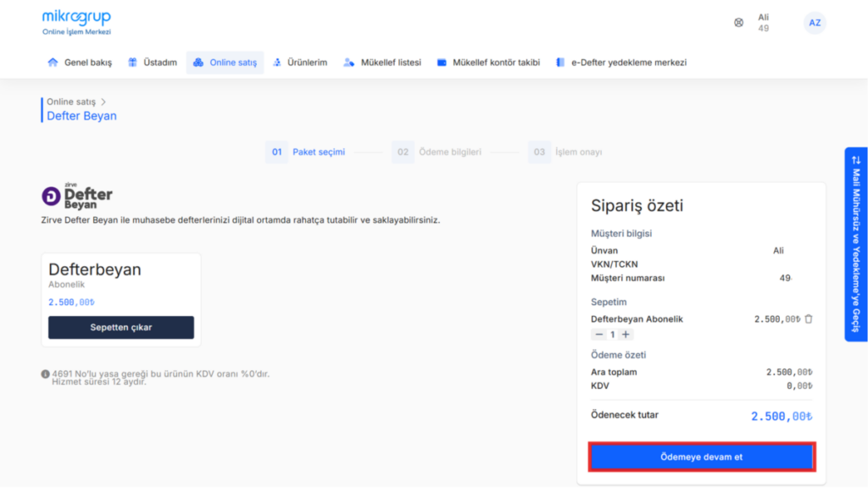Open the Ürünlerim menu

coord(300,63)
